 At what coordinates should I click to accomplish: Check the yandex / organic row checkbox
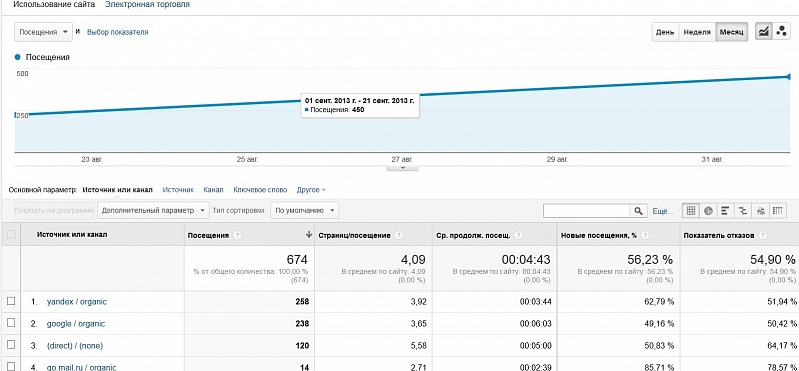[11, 301]
